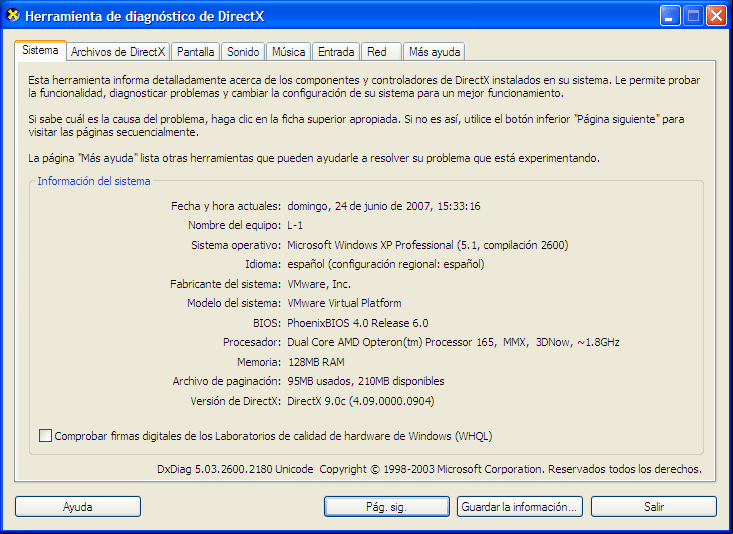The width and height of the screenshot is (733, 534).
Task: Click the 'Versión de DirectX:' label
Action: click(x=235, y=401)
